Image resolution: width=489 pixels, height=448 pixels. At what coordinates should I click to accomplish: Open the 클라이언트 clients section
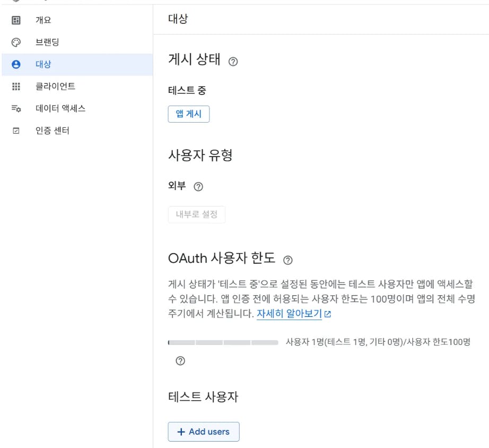[x=77, y=87]
